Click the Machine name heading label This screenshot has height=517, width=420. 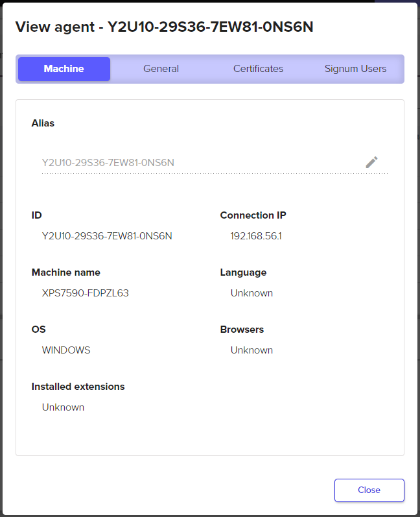coord(65,272)
